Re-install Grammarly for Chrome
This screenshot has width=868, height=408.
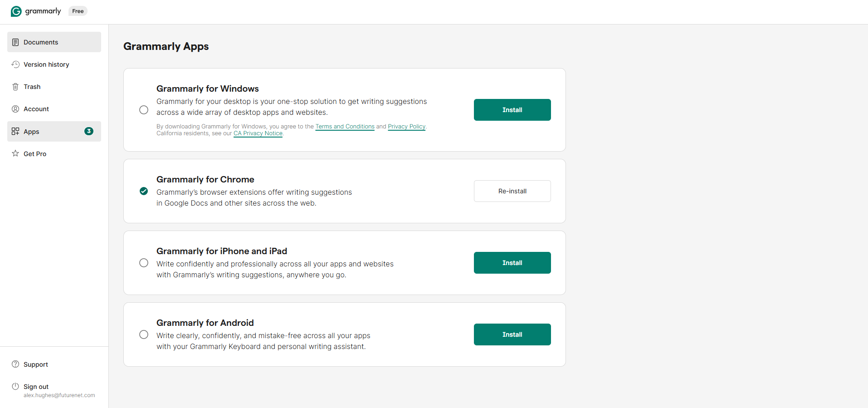pos(512,191)
